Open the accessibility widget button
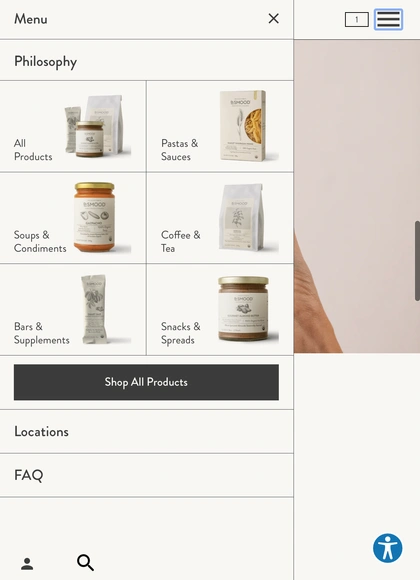This screenshot has height=580, width=420. coord(387,548)
